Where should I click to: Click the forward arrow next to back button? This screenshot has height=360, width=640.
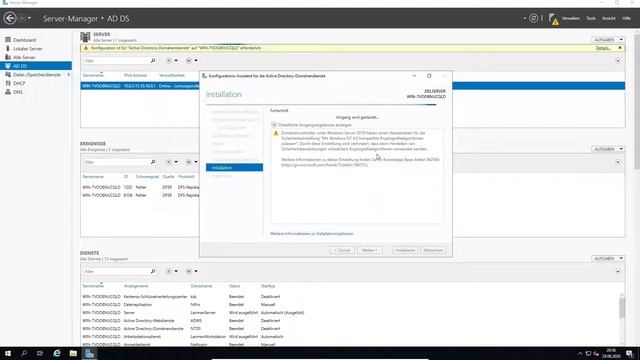22,18
